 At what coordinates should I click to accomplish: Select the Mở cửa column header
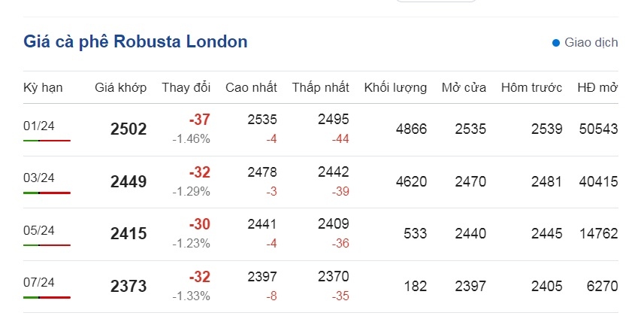pyautogui.click(x=464, y=87)
